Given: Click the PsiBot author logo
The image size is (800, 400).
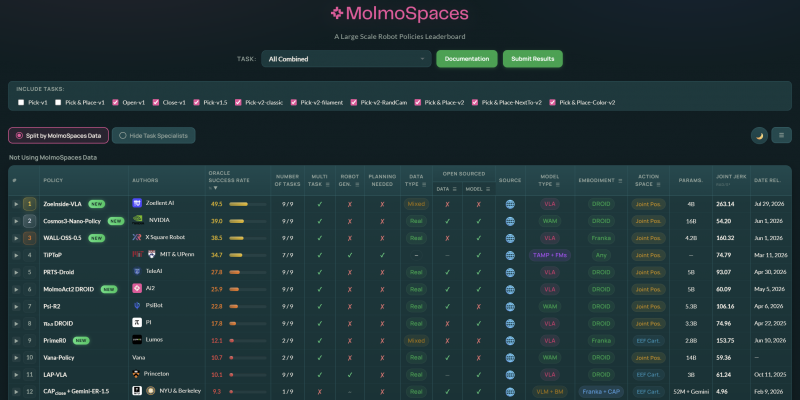Looking at the screenshot, I should [137, 305].
